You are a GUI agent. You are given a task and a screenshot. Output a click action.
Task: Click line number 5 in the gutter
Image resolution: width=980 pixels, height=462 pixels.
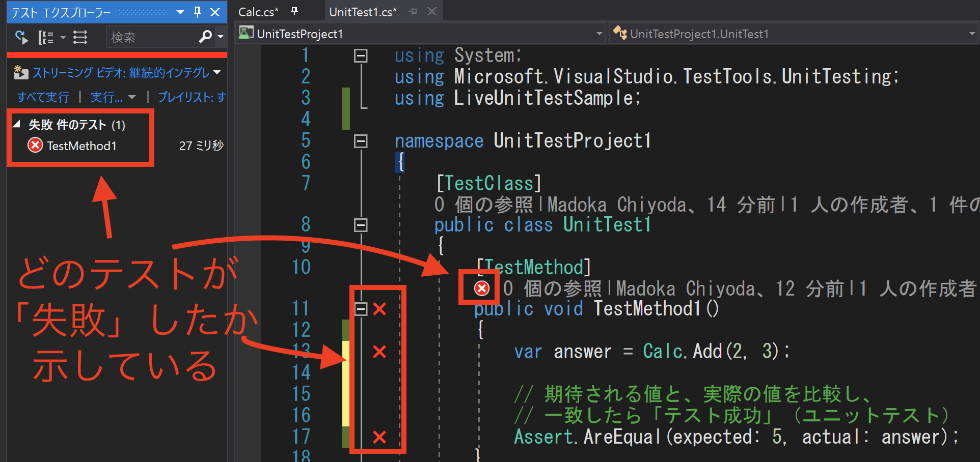coord(306,140)
